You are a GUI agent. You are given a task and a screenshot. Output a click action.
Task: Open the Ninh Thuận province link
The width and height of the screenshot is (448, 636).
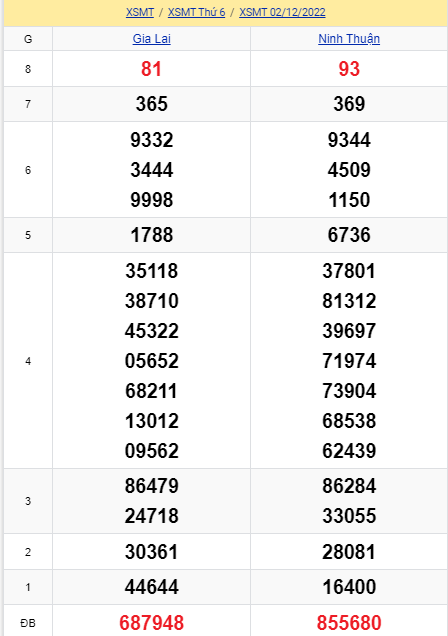[349, 39]
